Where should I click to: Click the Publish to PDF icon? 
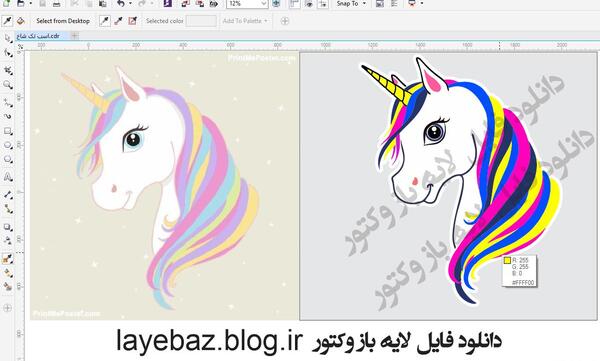[214, 3]
